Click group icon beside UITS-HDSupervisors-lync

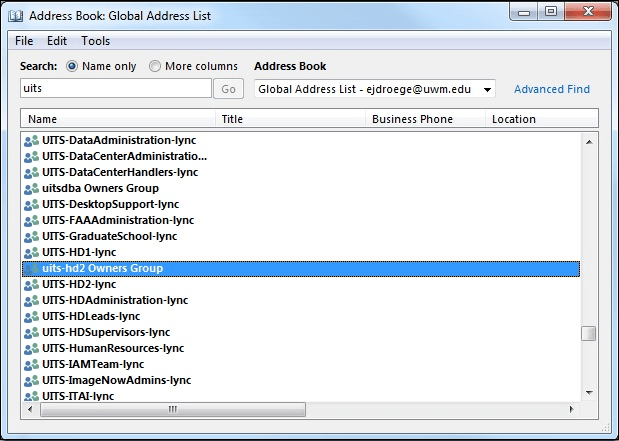[31, 332]
